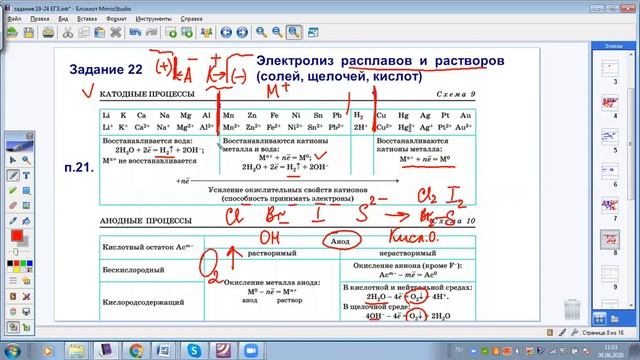640x360 pixels.
Task: Switch to thumbnails grid view tab
Action: point(599,319)
